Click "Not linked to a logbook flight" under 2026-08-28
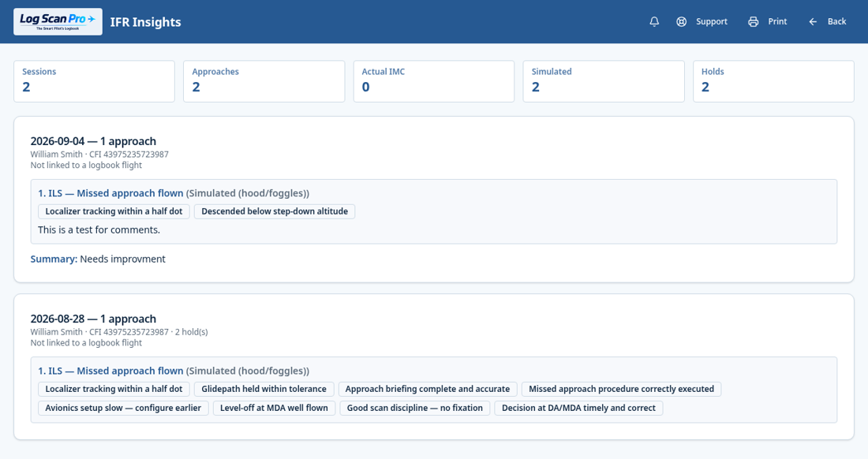This screenshot has width=868, height=459. click(86, 343)
